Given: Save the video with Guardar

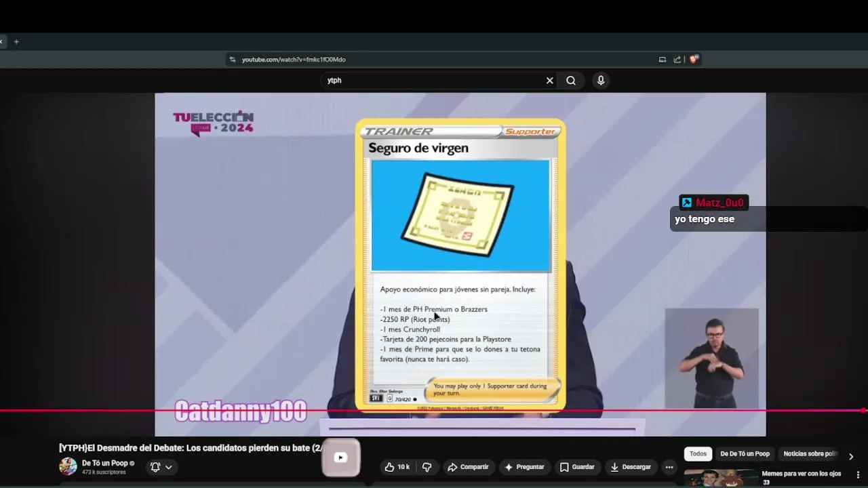Looking at the screenshot, I should click(577, 467).
